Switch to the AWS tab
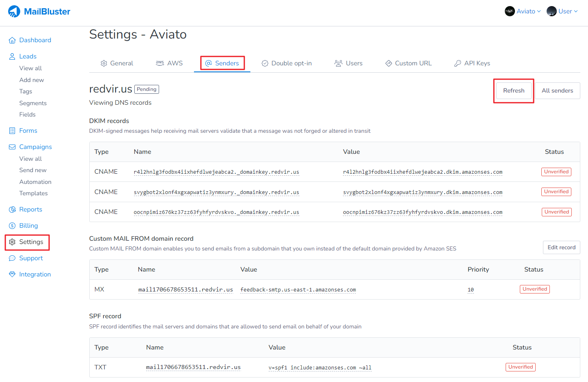Screen dimensions: 588x382 169,63
